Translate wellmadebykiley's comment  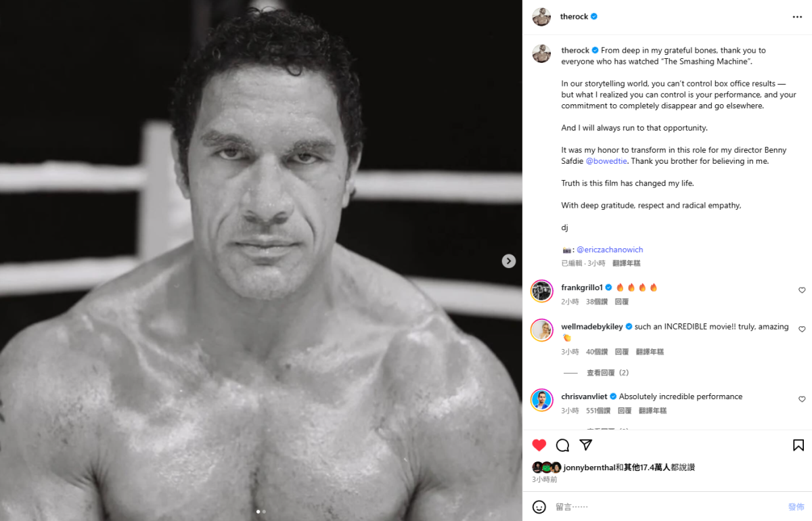coord(650,352)
